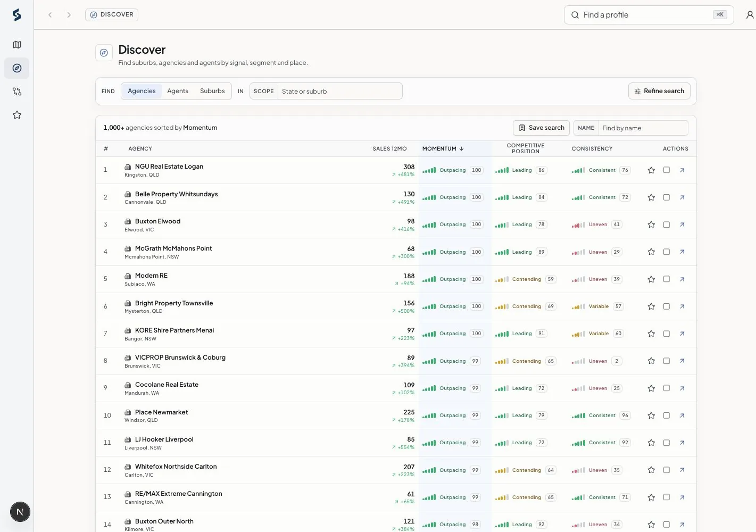Star LJ Hooker Liverpool

pos(651,443)
